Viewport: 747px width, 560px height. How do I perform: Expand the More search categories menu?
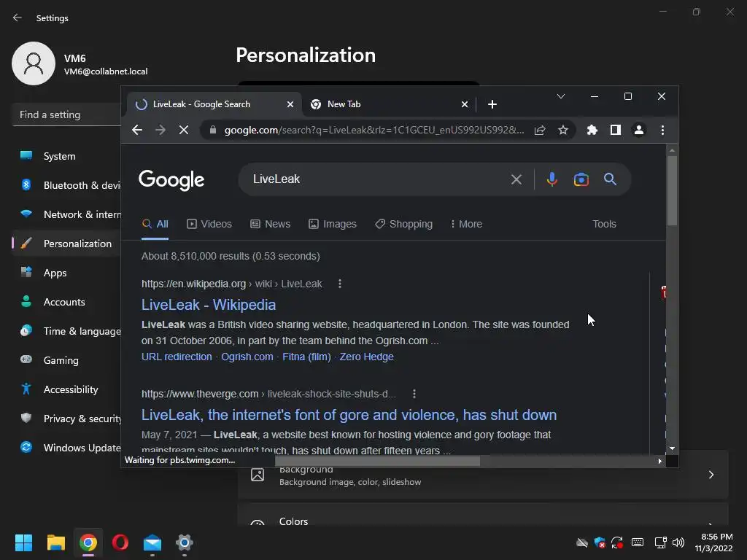click(466, 224)
